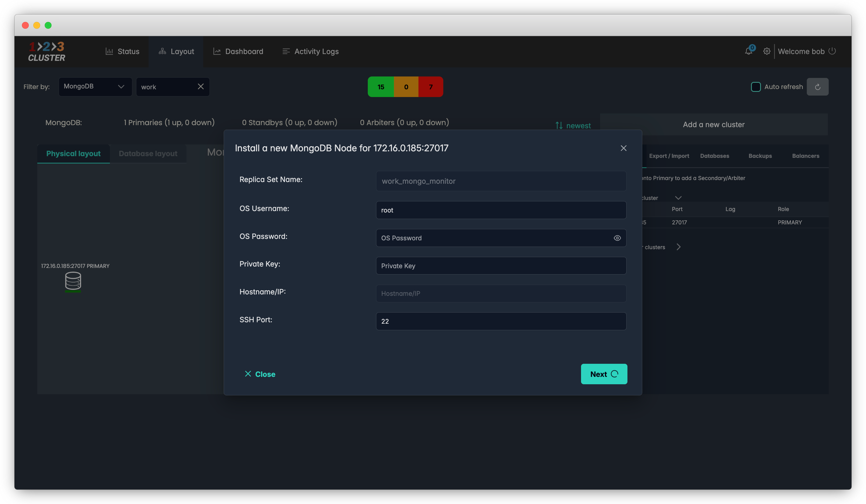Switch to Database layout tab
This screenshot has height=504, width=866.
point(148,154)
